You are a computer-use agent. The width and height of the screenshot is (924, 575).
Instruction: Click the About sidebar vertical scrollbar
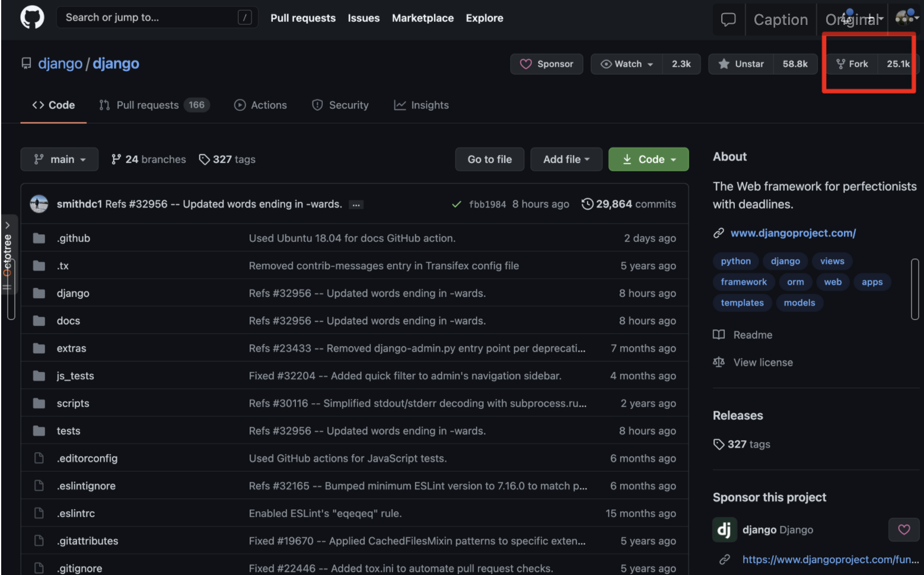pyautogui.click(x=915, y=289)
